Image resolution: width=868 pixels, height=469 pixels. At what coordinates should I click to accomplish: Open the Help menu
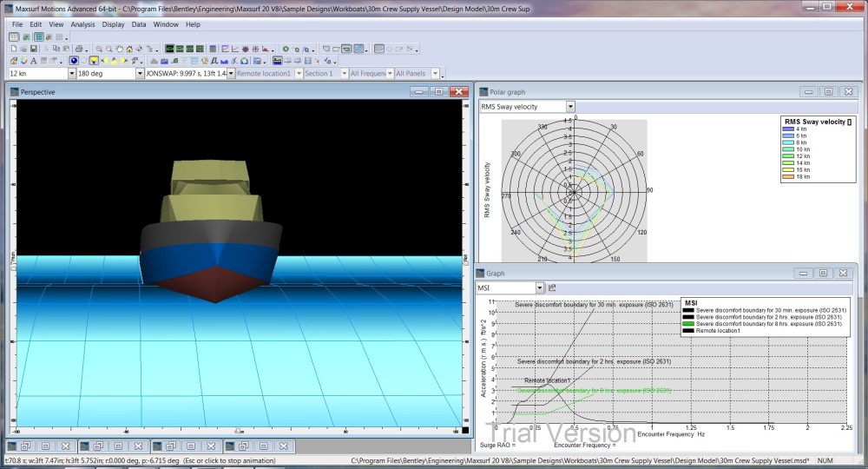click(193, 24)
